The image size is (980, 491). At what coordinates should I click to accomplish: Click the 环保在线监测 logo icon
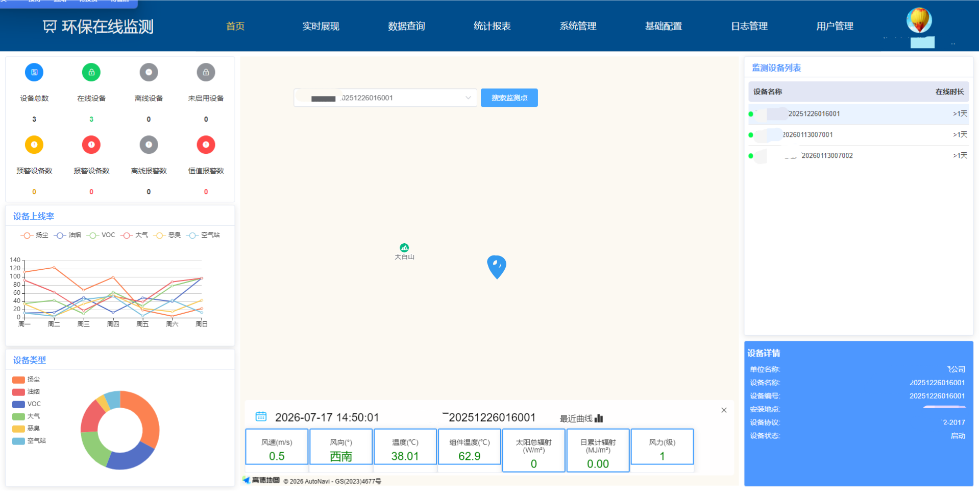click(x=50, y=27)
